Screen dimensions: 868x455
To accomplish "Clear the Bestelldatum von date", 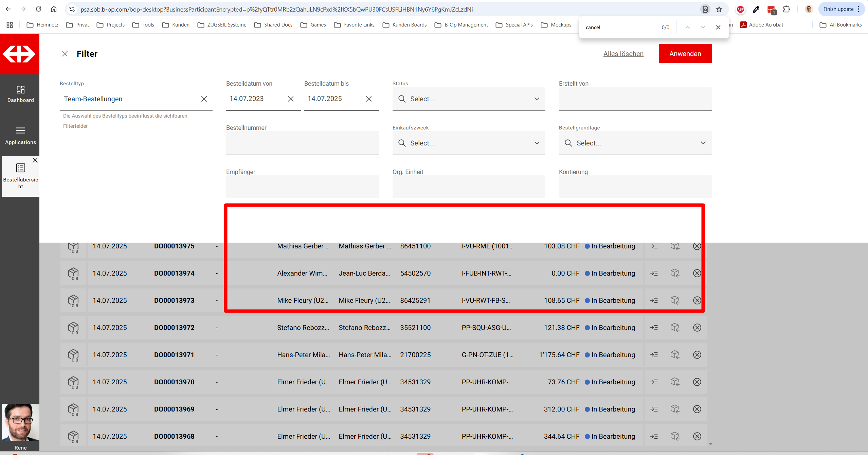I will point(291,99).
